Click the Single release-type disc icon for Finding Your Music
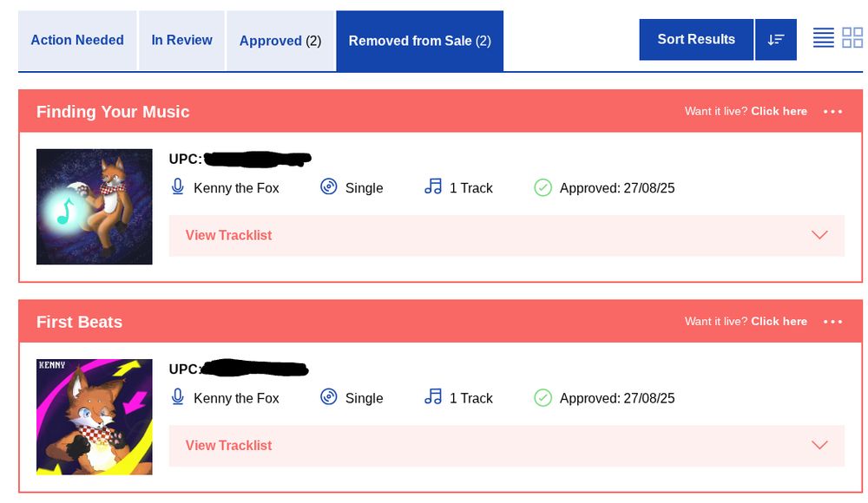Viewport: 868px width, 503px height. (328, 187)
